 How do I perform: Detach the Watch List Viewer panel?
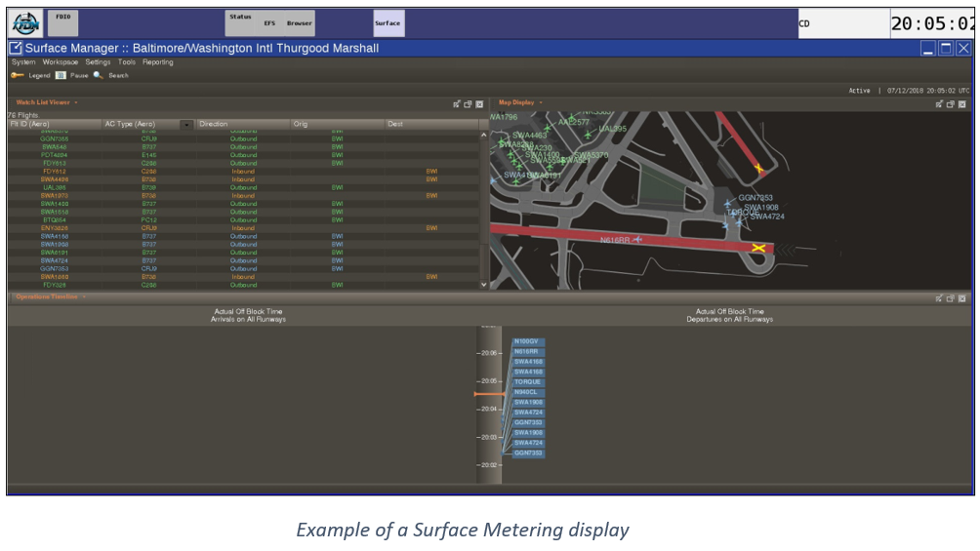pyautogui.click(x=457, y=104)
